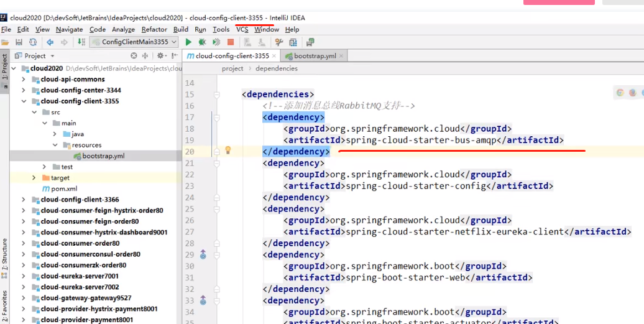
Task: Select bootstrap.yml in the project tree
Action: (103, 156)
